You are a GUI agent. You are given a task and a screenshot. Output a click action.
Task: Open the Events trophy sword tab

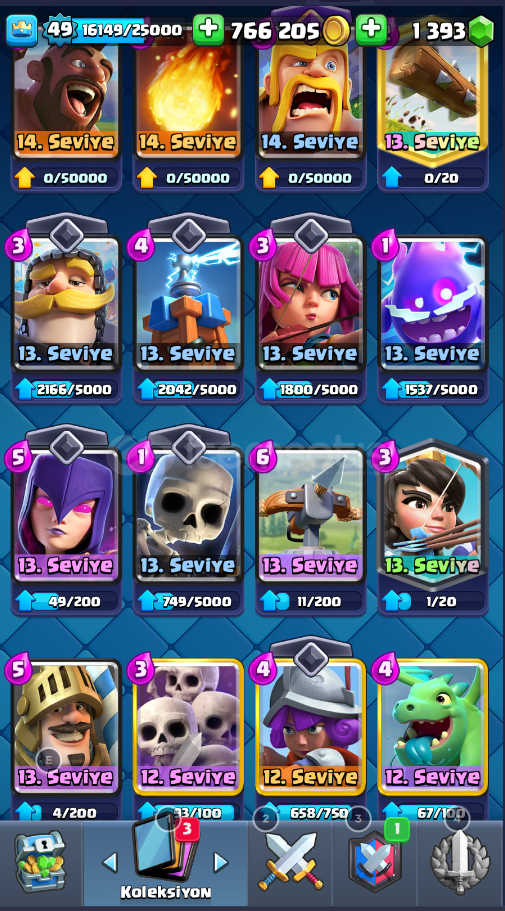coord(459,862)
